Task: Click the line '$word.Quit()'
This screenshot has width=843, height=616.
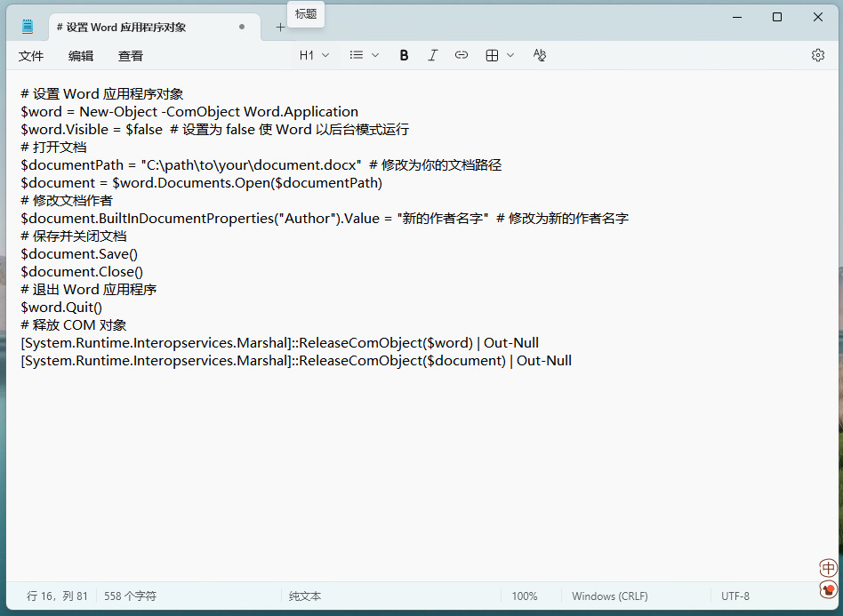Action: (x=61, y=308)
